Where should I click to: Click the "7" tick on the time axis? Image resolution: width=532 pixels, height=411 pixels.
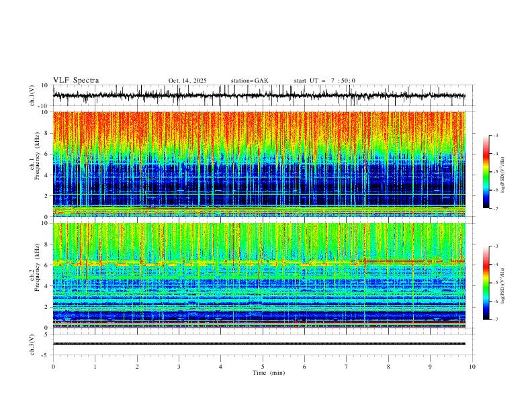347,367
